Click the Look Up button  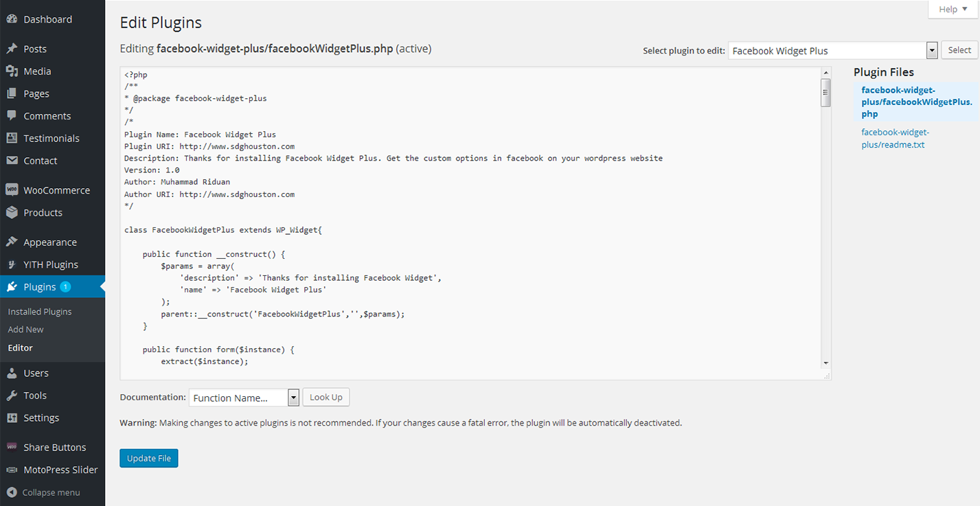(326, 397)
